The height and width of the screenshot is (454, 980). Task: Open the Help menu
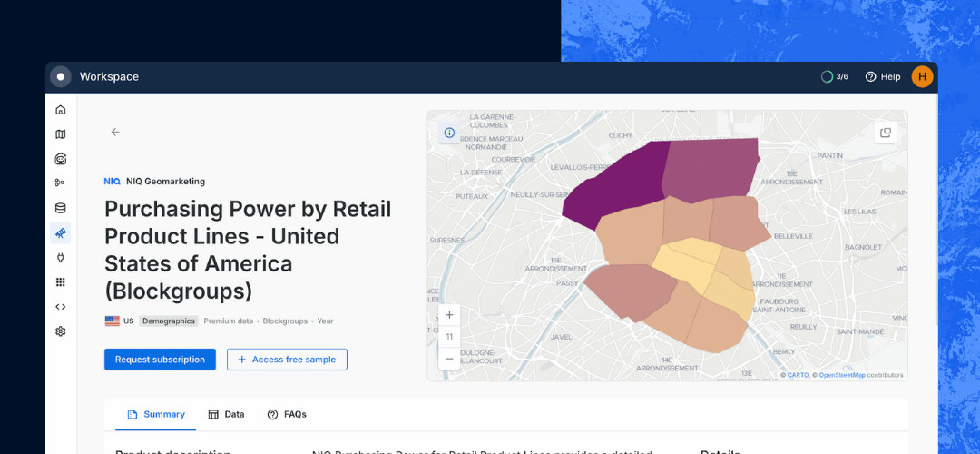coord(883,77)
